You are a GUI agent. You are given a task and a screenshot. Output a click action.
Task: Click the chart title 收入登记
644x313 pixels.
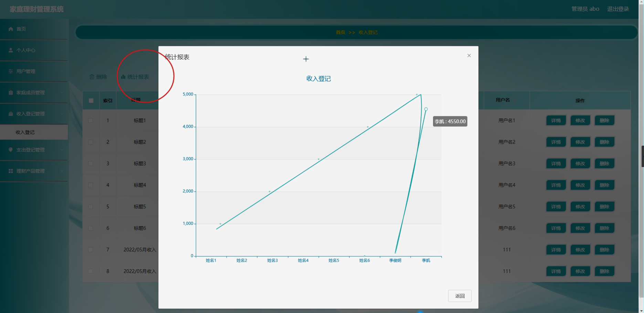click(x=318, y=79)
